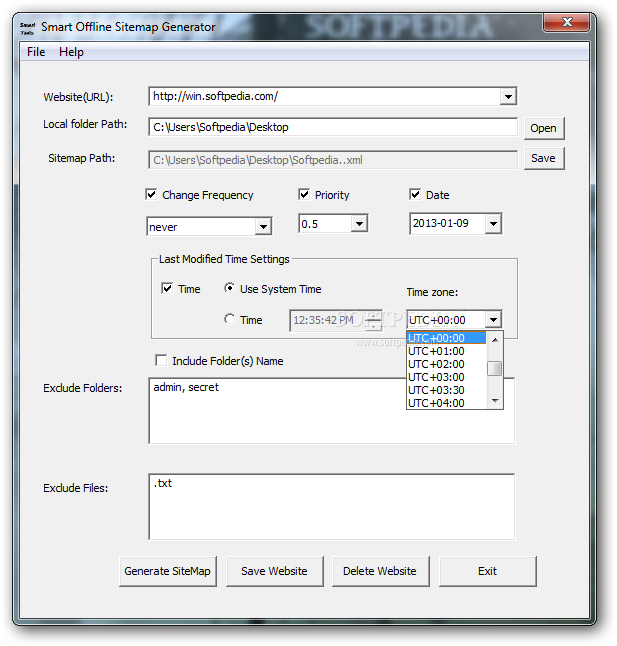Select the custom Time radio button
Viewport: 617px width, 646px height.
[229, 319]
